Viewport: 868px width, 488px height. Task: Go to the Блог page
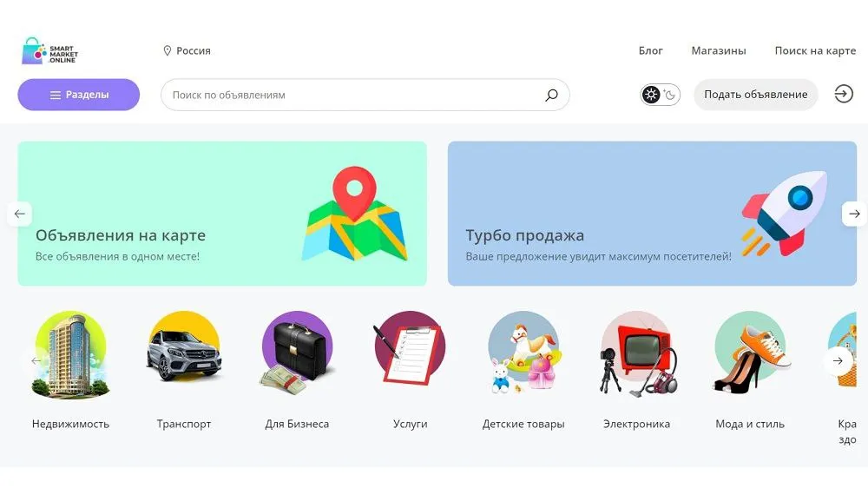click(x=650, y=50)
